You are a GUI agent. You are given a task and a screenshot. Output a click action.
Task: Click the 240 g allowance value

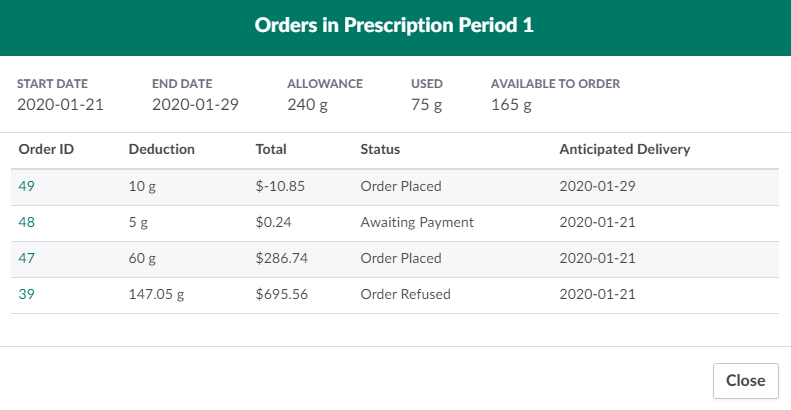[x=307, y=103]
